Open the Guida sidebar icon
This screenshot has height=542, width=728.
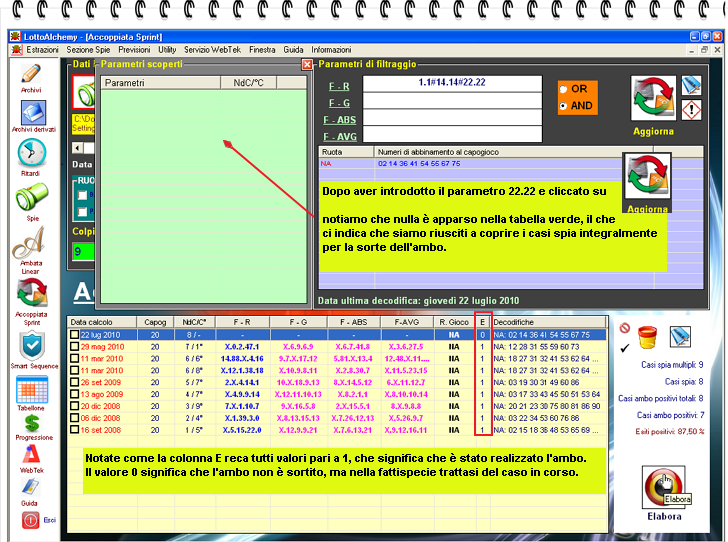(x=30, y=487)
